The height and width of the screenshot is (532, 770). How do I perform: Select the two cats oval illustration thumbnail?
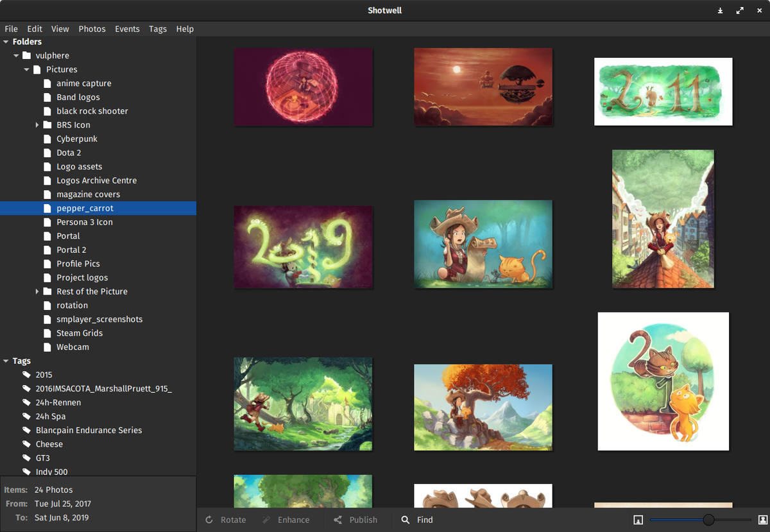click(x=663, y=381)
